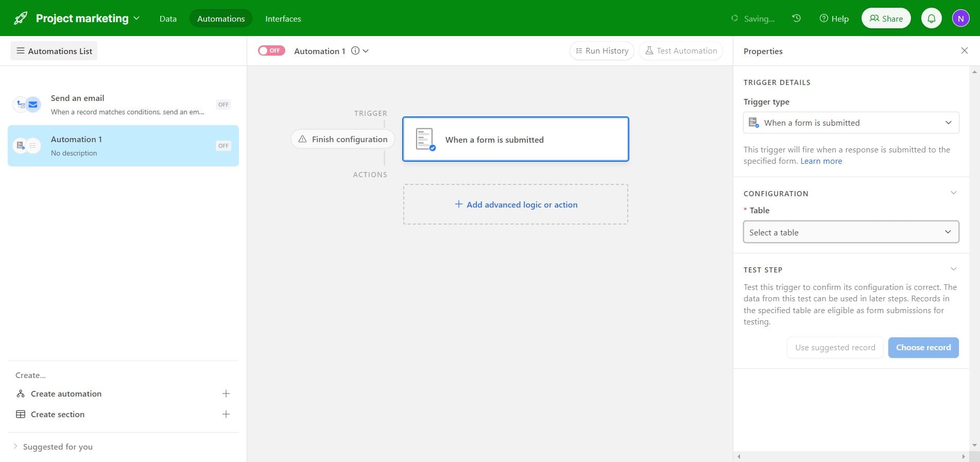The width and height of the screenshot is (980, 462).
Task: Open the Trigger type dropdown
Action: click(850, 123)
